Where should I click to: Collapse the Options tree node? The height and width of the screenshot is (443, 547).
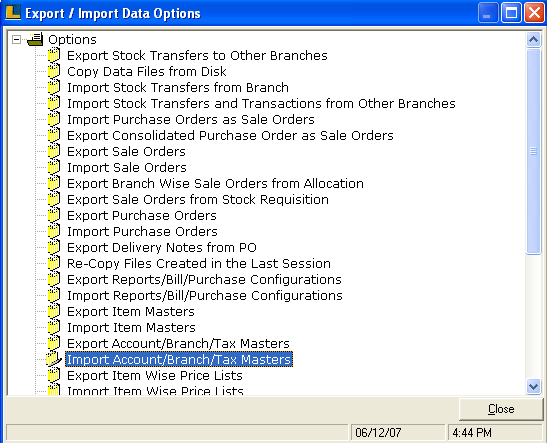(16, 39)
